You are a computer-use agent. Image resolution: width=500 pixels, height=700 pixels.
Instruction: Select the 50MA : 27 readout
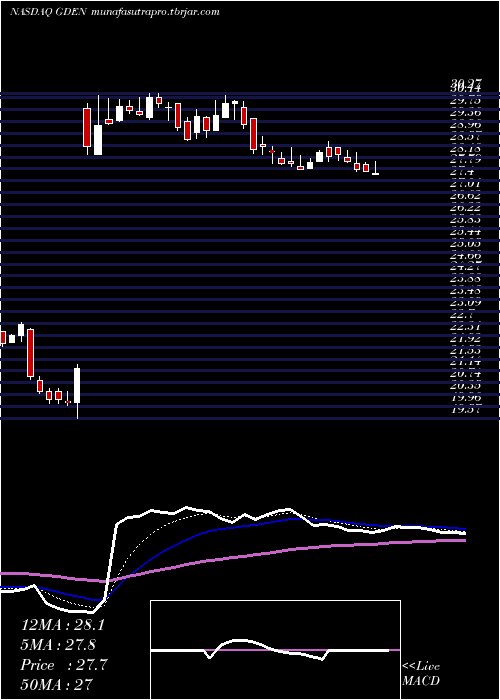[x=57, y=684]
